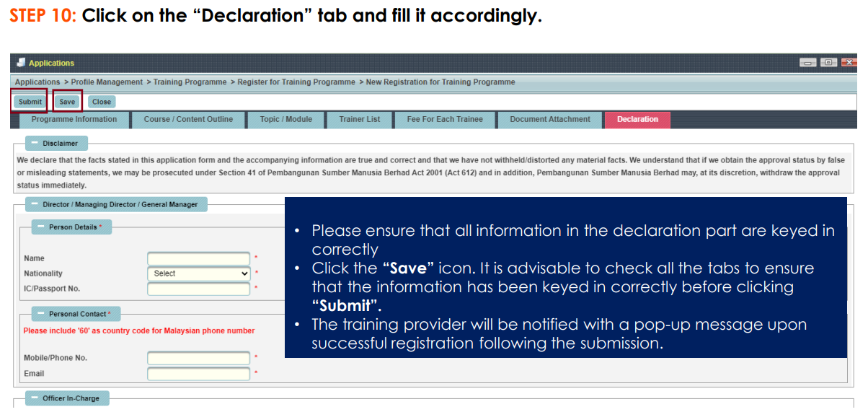Image resolution: width=868 pixels, height=412 pixels.
Task: Focus the Name input field
Action: [x=199, y=258]
